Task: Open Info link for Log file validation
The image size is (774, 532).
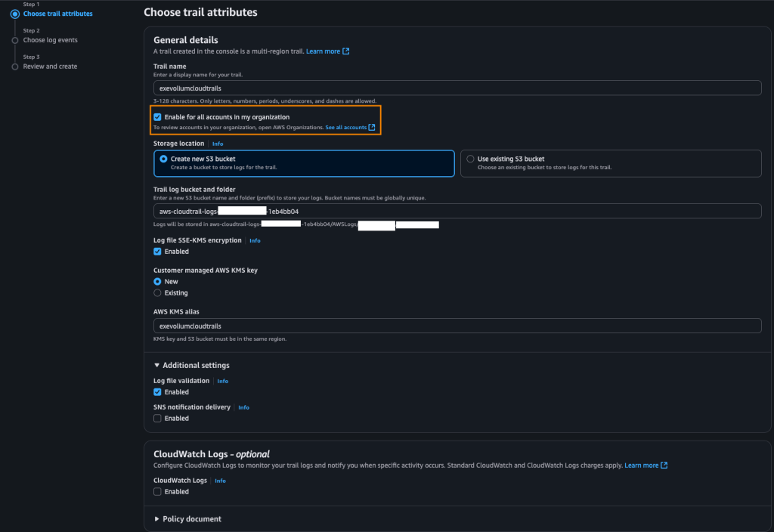Action: (x=223, y=381)
